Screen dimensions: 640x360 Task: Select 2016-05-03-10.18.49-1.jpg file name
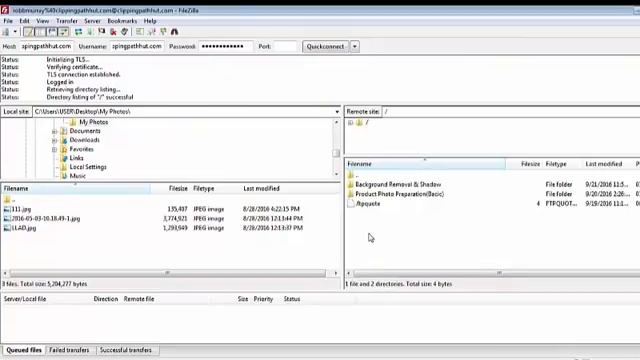tap(46, 218)
